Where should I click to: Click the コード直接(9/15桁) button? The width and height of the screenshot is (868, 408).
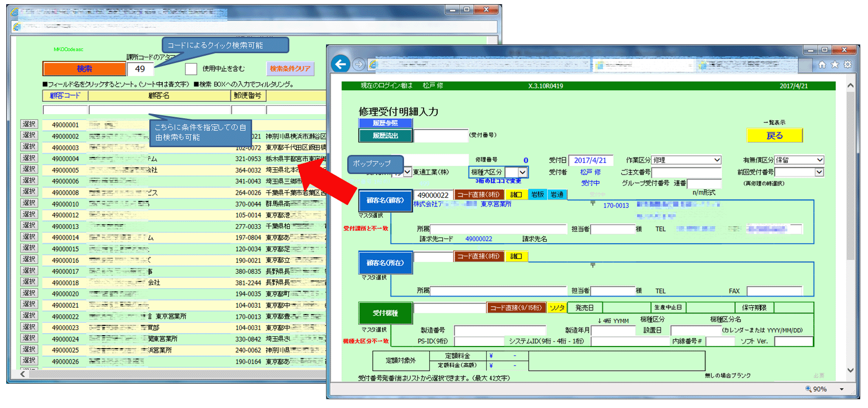pos(517,308)
